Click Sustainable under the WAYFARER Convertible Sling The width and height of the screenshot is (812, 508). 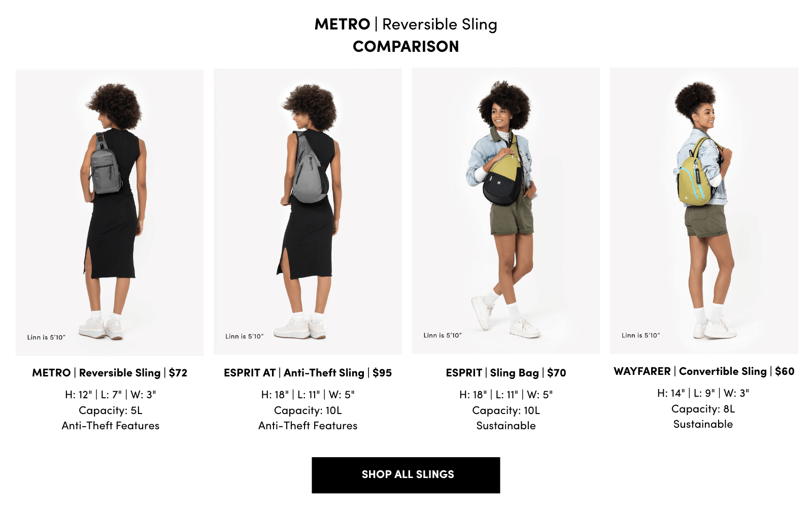coord(703,424)
